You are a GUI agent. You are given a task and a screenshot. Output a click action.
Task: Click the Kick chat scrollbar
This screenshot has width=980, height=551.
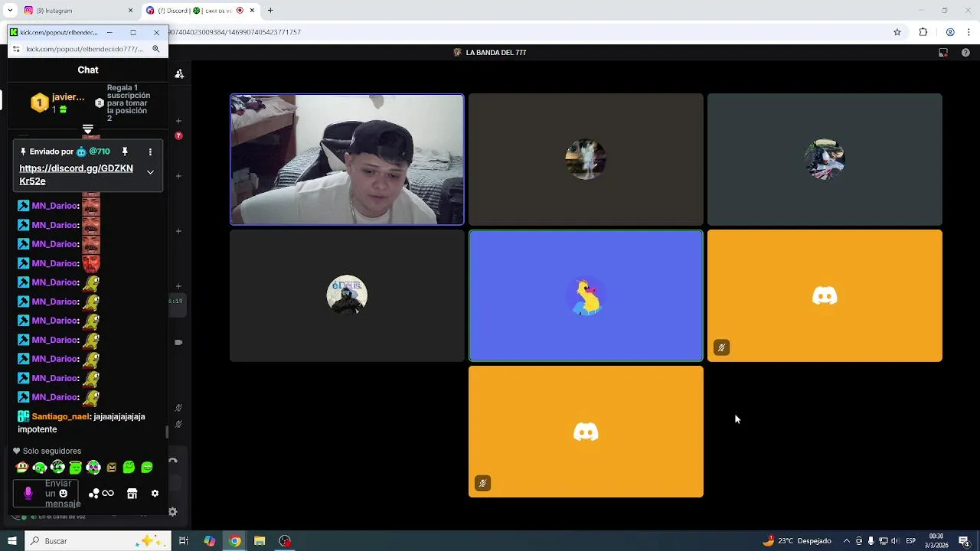click(166, 432)
